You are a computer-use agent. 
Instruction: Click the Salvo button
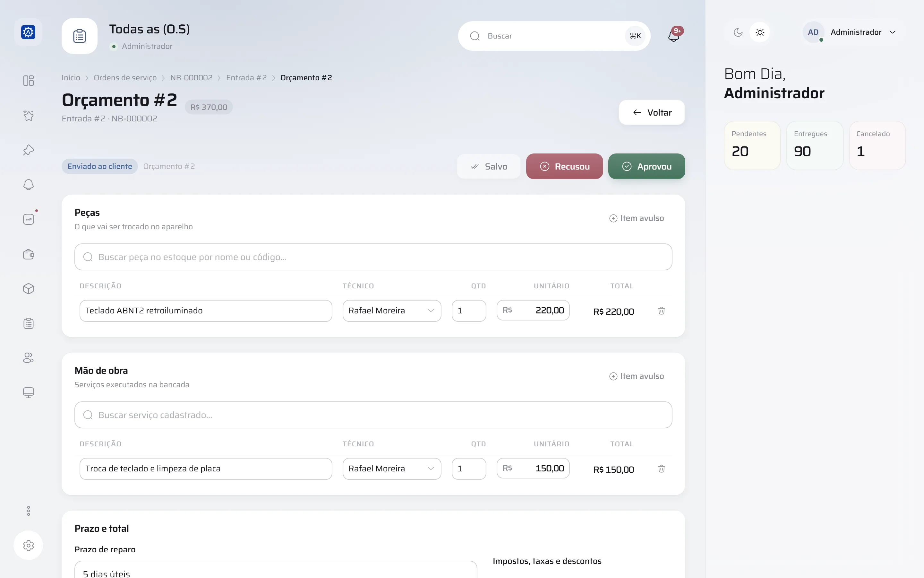tap(488, 166)
